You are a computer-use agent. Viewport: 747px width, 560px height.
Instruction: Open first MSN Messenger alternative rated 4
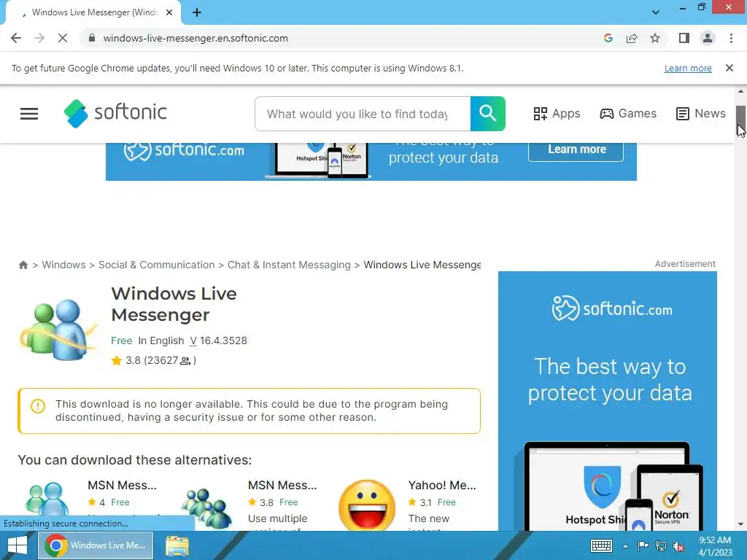pos(122,485)
